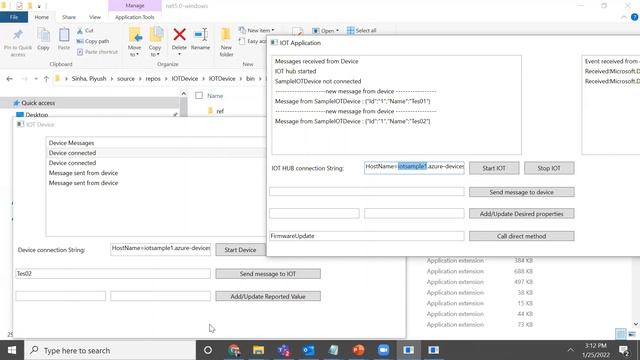Click 'SampleIOTDevice not connected' message line

[318, 81]
